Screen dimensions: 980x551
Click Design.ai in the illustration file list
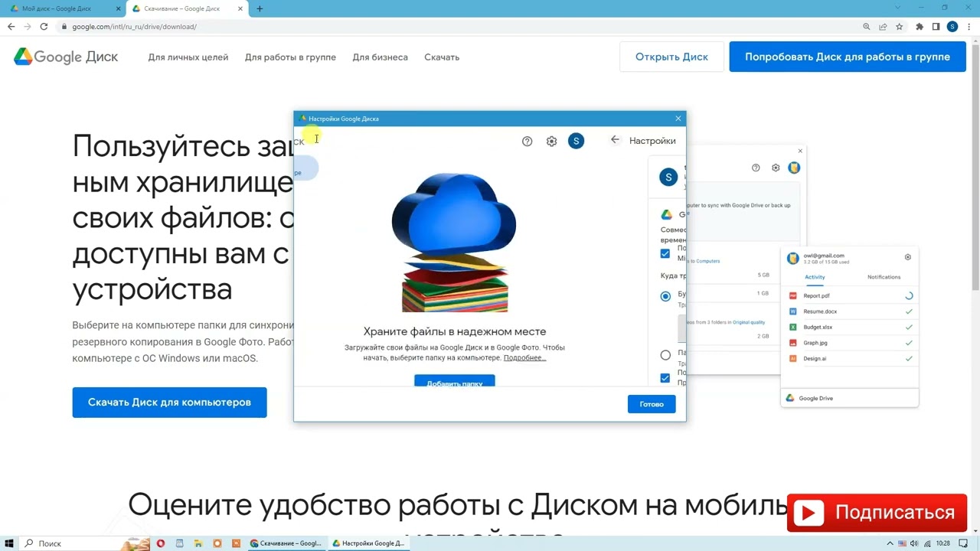click(x=815, y=358)
